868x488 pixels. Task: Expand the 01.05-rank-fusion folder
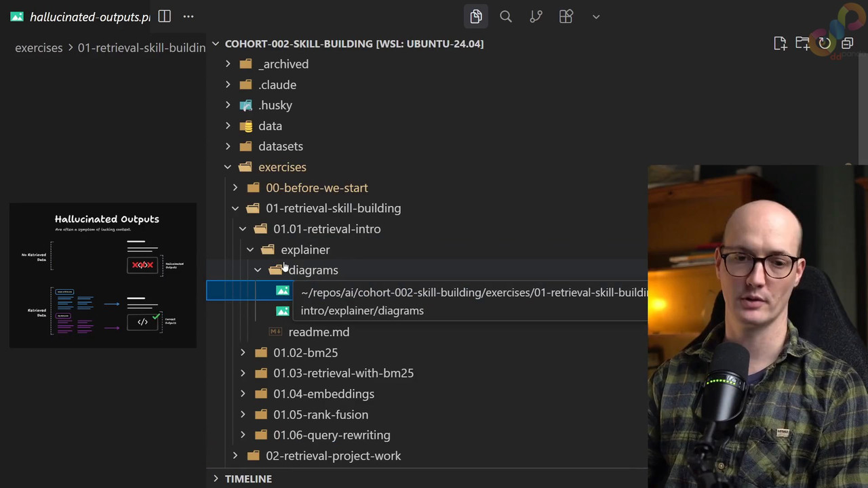[x=243, y=414]
